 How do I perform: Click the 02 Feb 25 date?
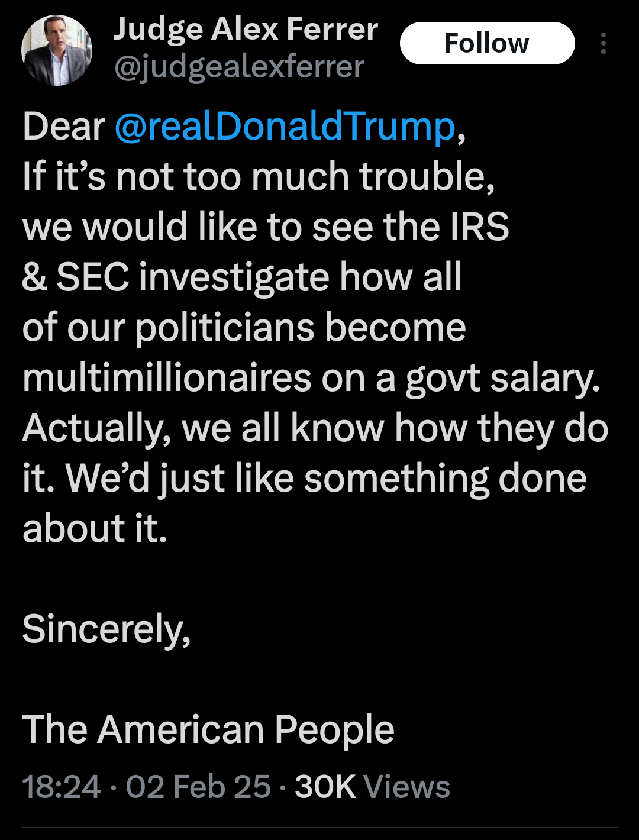pos(198,787)
